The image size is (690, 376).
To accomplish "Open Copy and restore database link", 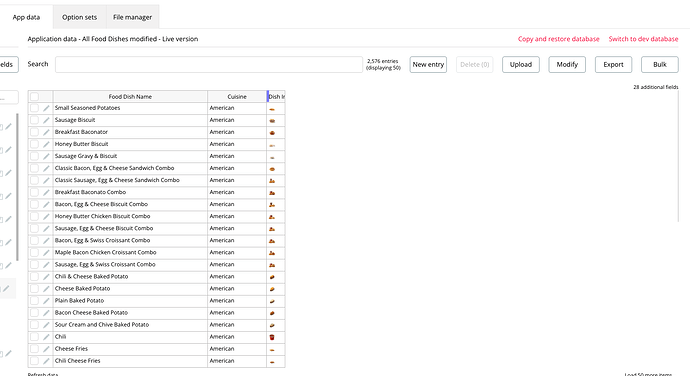I will 558,39.
